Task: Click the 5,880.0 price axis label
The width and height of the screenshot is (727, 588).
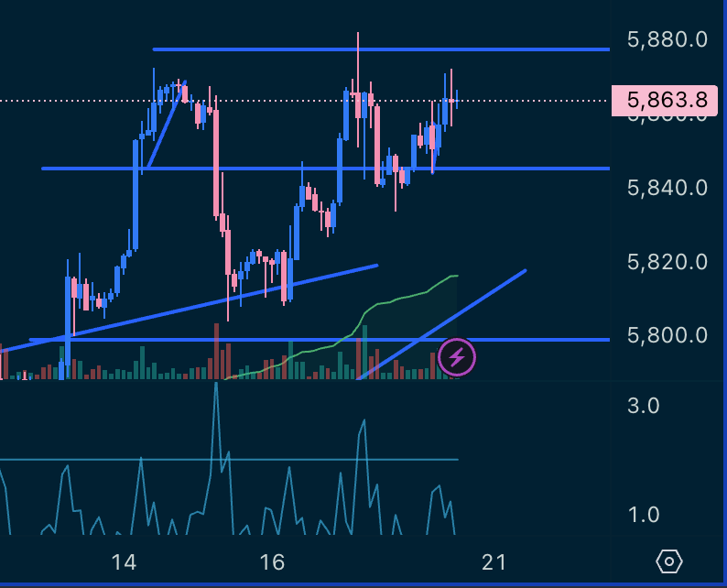Action: click(667, 39)
